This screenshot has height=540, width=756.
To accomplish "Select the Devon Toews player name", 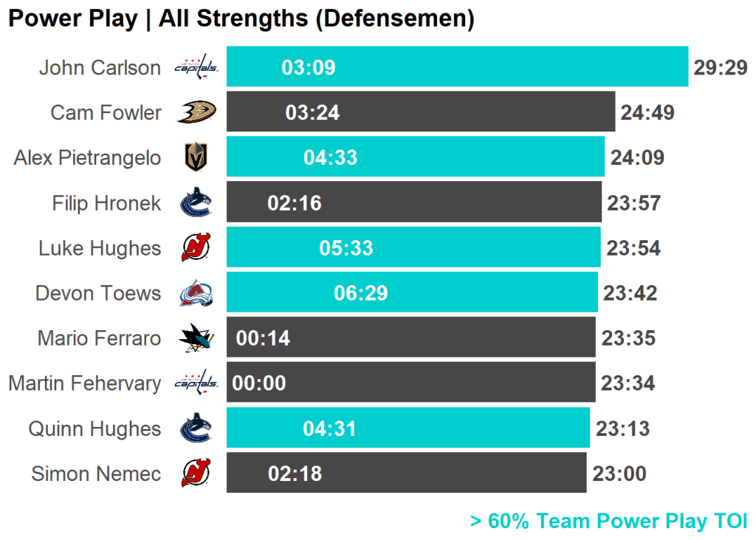I will [x=98, y=293].
